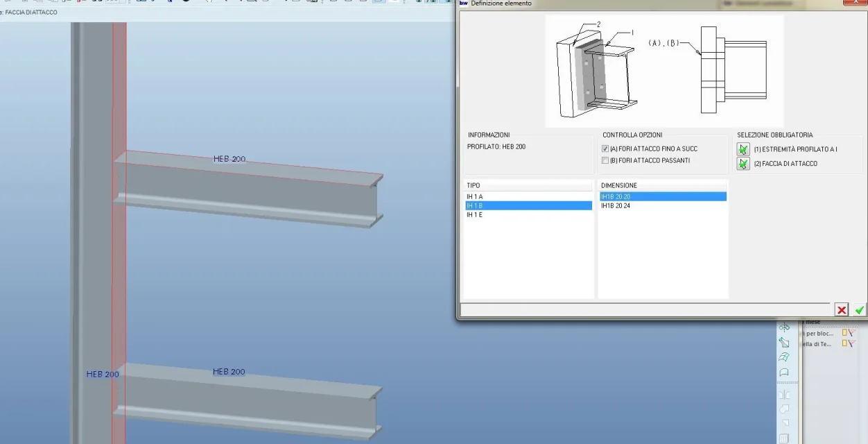
Task: Choose the boundary blend surface tool
Action: click(x=784, y=357)
